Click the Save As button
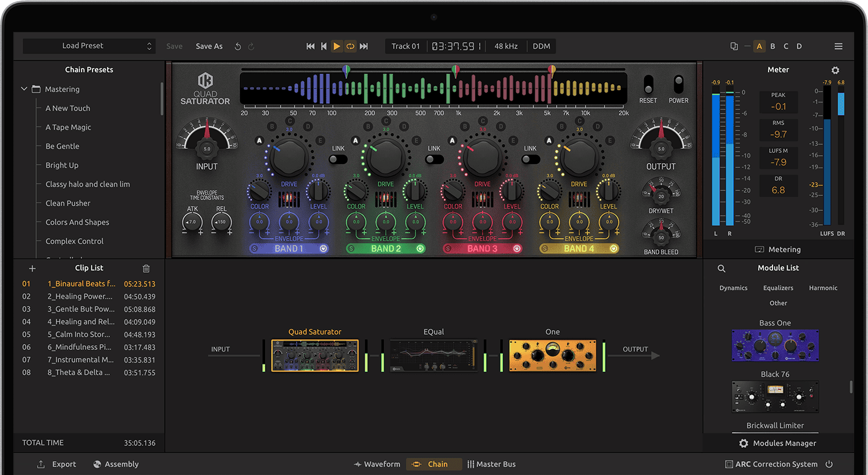Viewport: 868px width, 475px height. pos(209,46)
